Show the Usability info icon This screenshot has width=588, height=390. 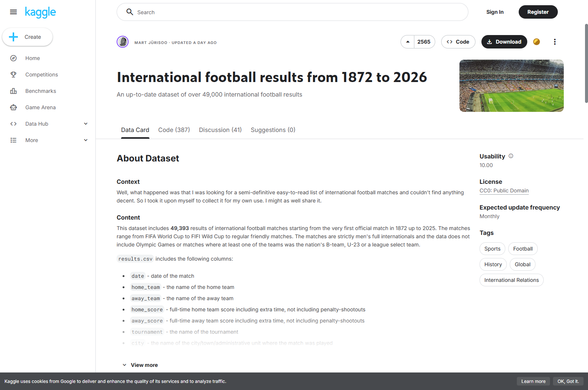tap(511, 156)
